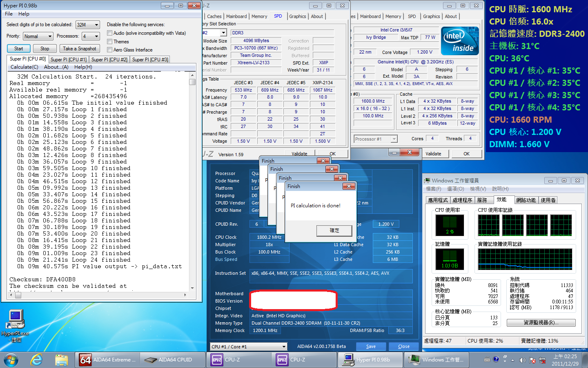This screenshot has width=588, height=368.
Task: Open the CPU #1 / Core #1 dropdown
Action: (249, 347)
